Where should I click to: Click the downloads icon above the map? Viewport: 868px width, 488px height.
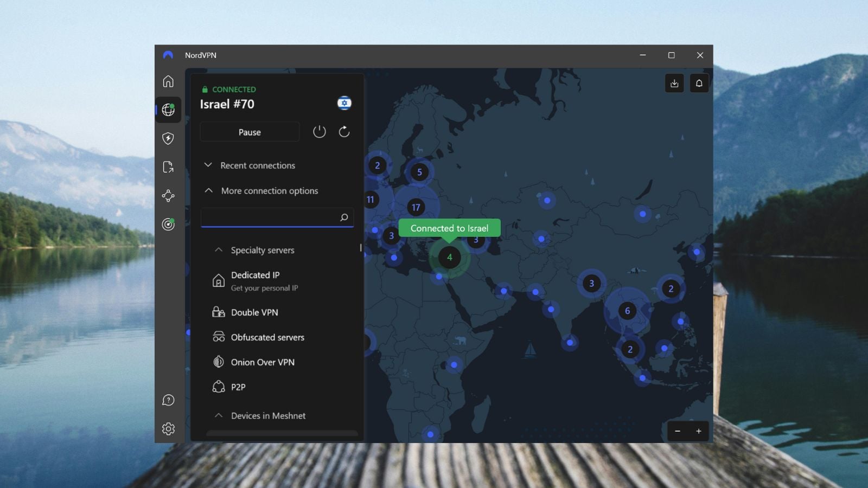674,83
